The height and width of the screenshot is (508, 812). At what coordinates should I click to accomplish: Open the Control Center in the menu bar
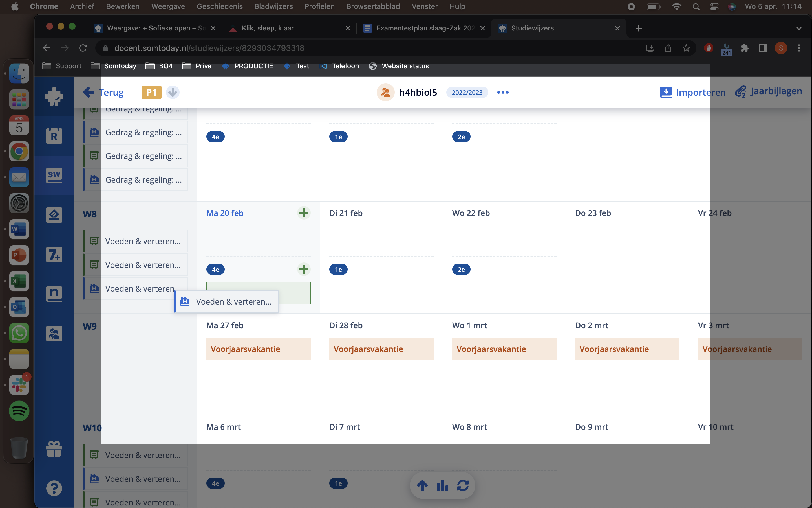pos(714,6)
